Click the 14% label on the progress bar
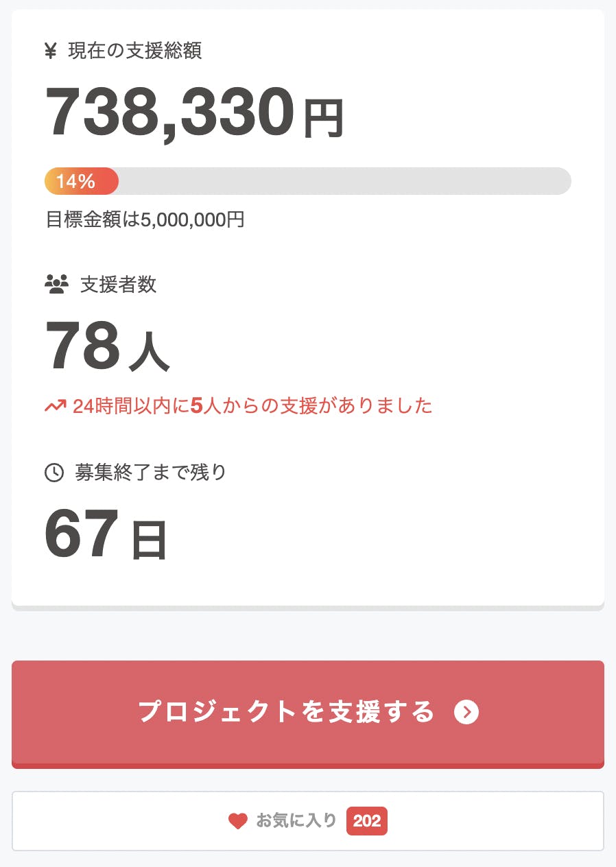The width and height of the screenshot is (616, 867). [x=75, y=182]
